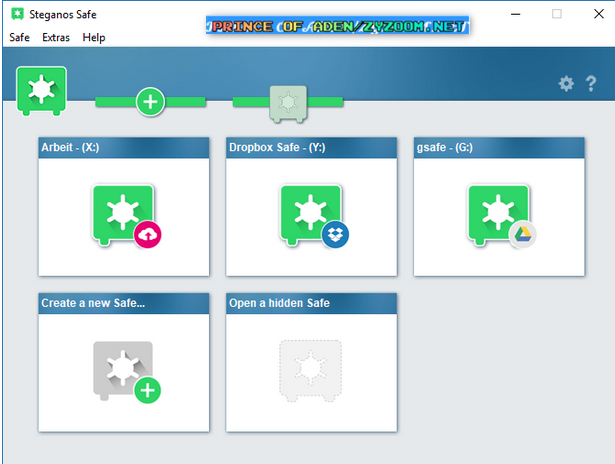The height and width of the screenshot is (464, 615).
Task: Click the green plus add-safe button
Action: click(x=150, y=102)
